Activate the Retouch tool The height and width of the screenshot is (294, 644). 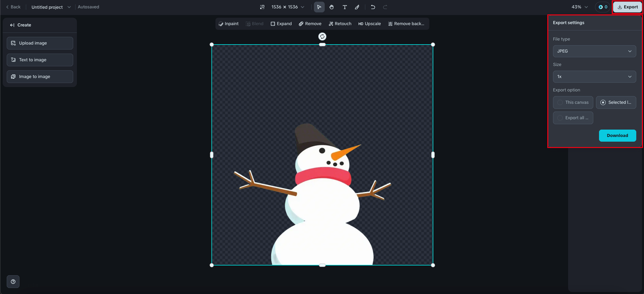pyautogui.click(x=340, y=24)
